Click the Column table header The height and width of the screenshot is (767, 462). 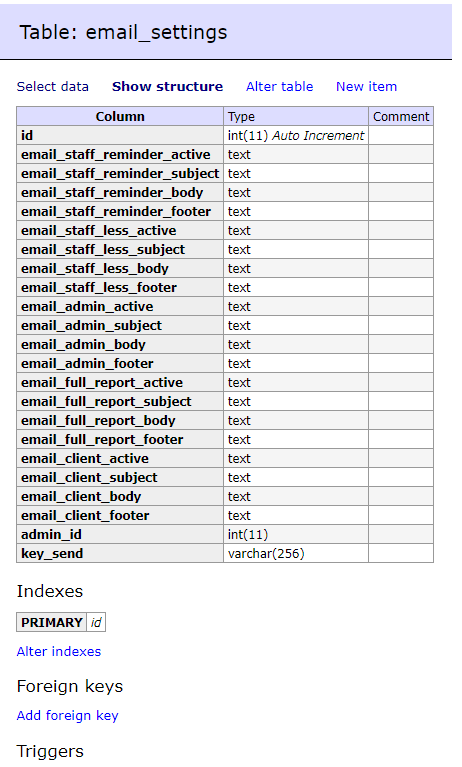[x=120, y=116]
